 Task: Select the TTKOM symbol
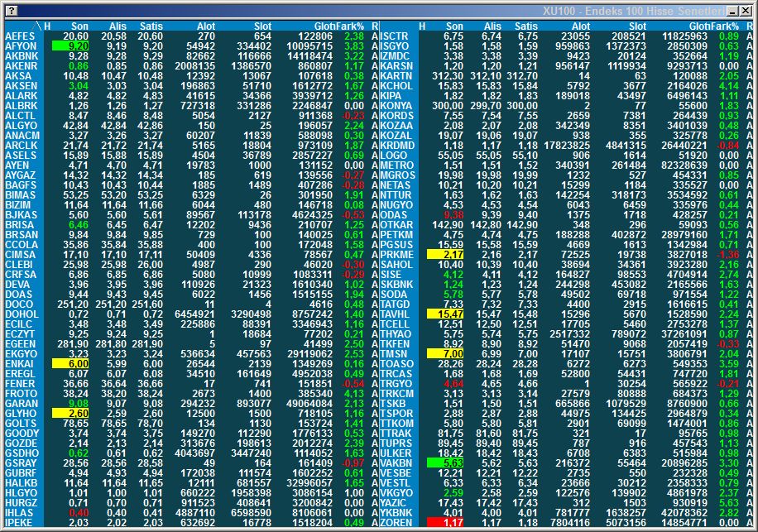click(x=396, y=424)
